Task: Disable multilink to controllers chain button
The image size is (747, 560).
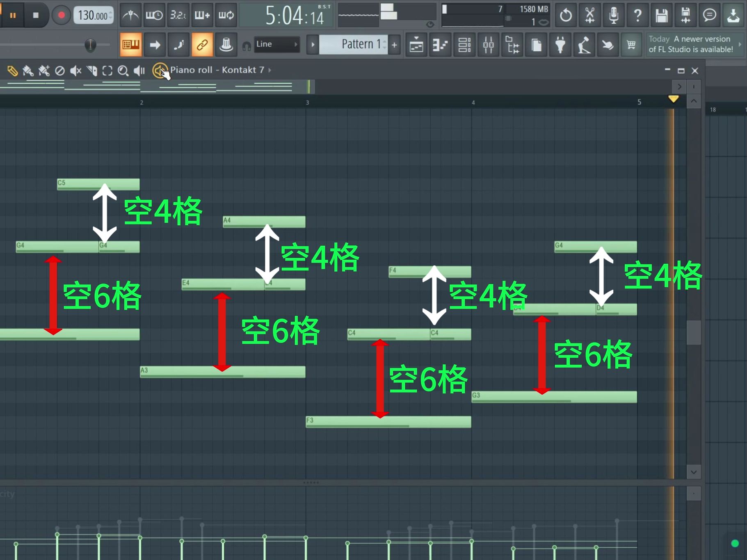Action: click(202, 44)
